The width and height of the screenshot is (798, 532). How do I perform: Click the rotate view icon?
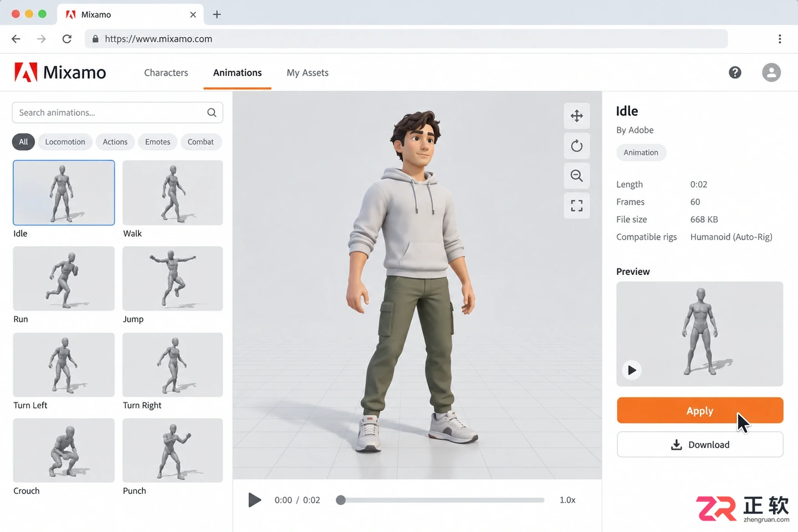coord(577,146)
